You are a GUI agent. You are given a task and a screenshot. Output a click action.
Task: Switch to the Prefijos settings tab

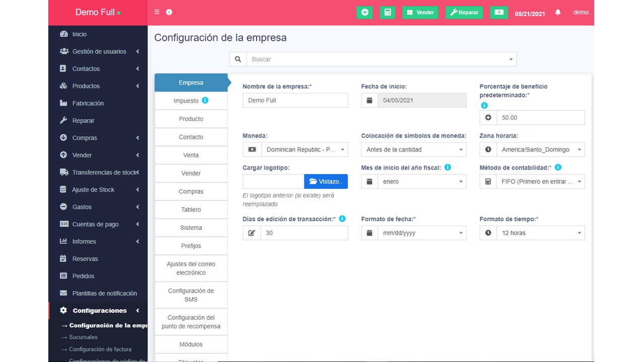191,246
